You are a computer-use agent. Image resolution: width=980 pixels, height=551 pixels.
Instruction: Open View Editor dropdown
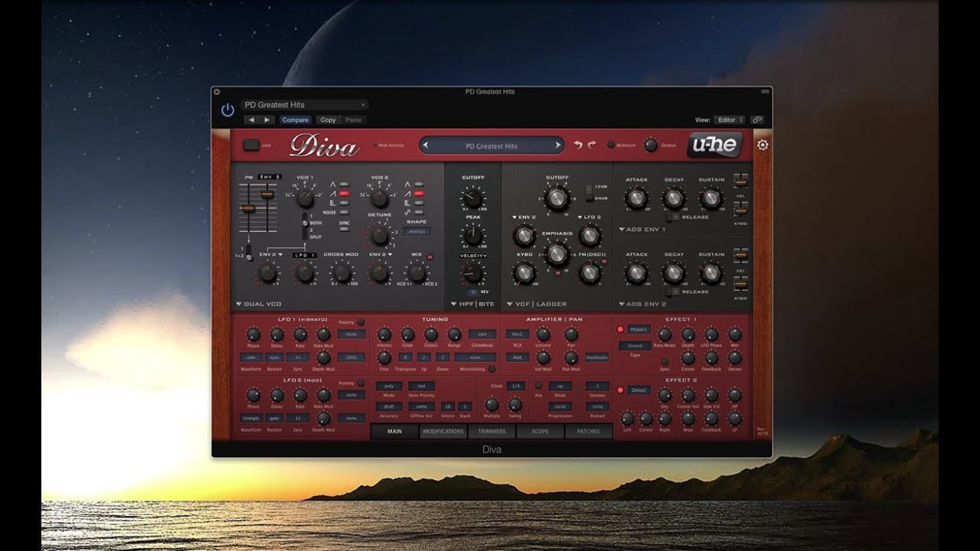pos(729,120)
